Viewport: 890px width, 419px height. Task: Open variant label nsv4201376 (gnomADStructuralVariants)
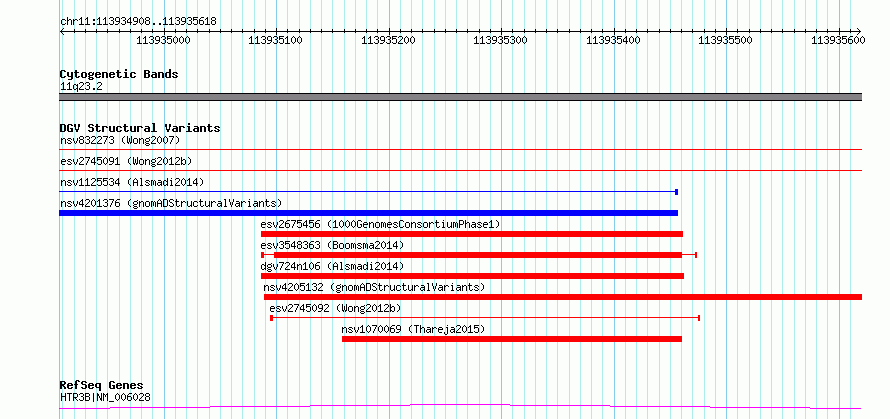[171, 203]
